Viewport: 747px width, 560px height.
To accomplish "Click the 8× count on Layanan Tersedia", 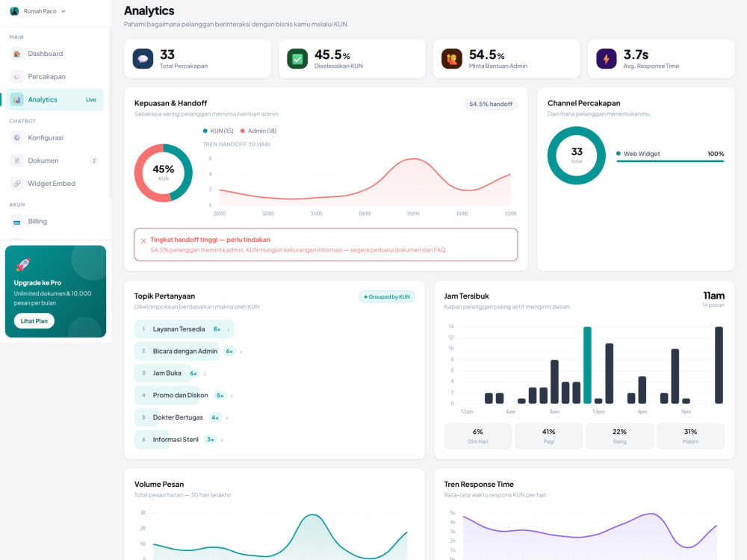I will pos(217,329).
